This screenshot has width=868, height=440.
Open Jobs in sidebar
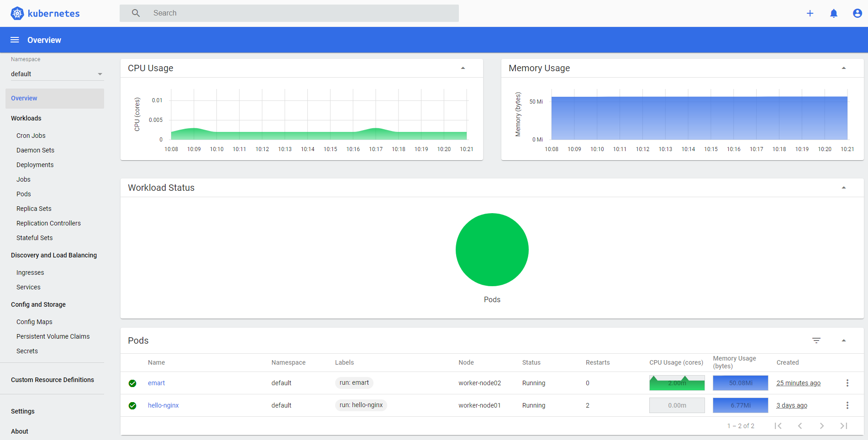pyautogui.click(x=23, y=179)
